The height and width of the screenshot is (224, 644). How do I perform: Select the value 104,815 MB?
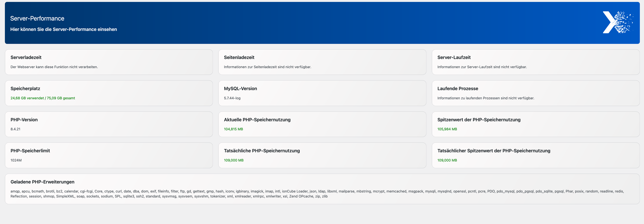click(x=234, y=129)
